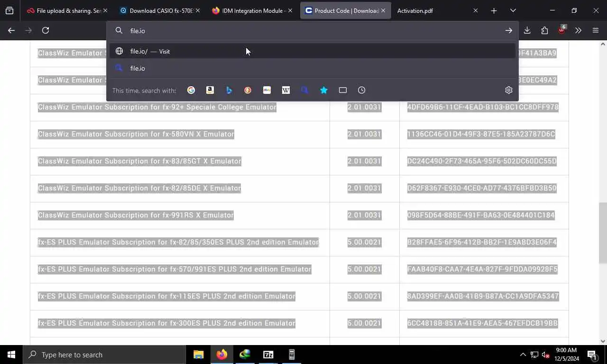Click code D62F8367-E930-4CE0-AD77-4376BFBD3B50
The width and height of the screenshot is (607, 364).
click(482, 188)
